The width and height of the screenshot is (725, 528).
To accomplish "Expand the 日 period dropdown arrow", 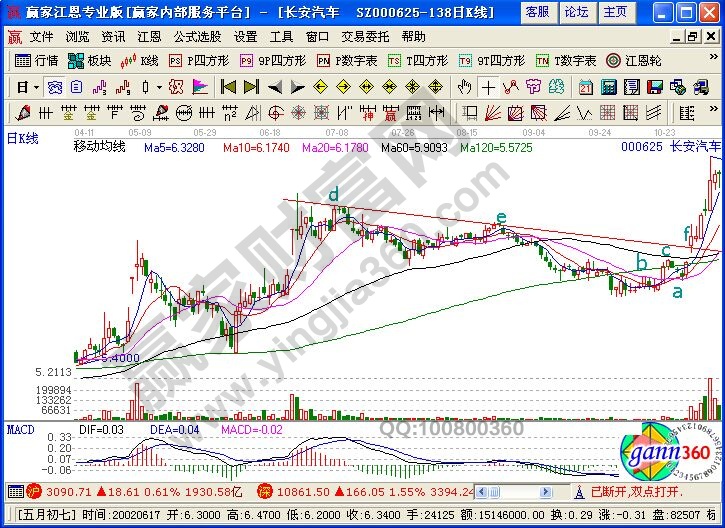I will click(x=36, y=87).
